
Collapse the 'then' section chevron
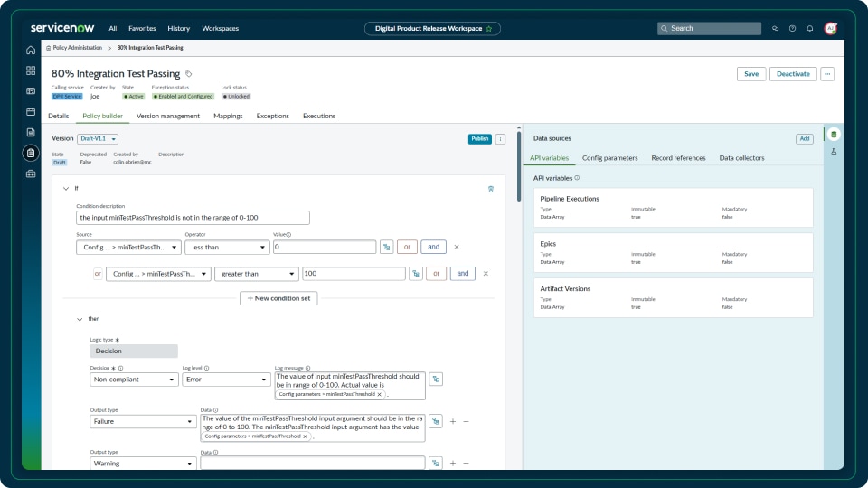click(80, 318)
